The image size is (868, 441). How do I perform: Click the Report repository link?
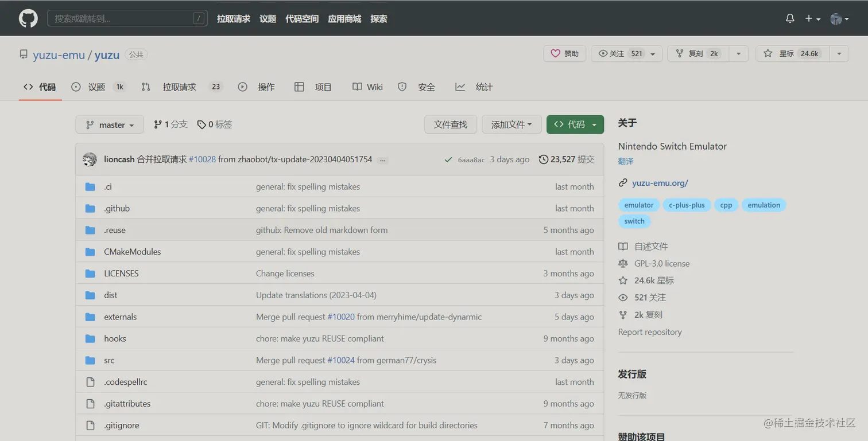click(x=650, y=332)
